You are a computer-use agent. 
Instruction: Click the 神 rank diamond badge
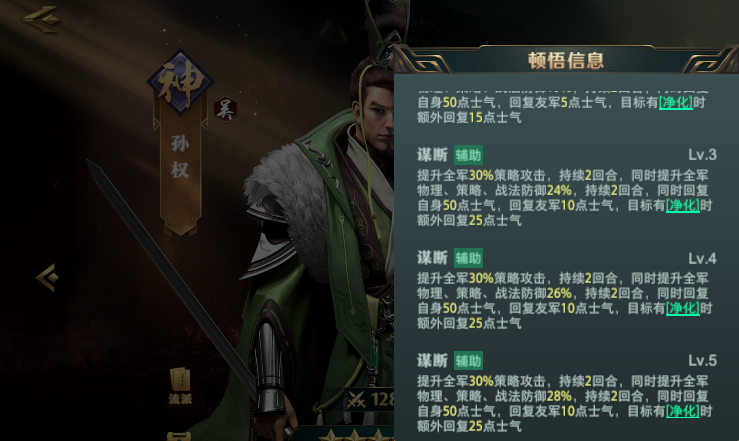181,82
